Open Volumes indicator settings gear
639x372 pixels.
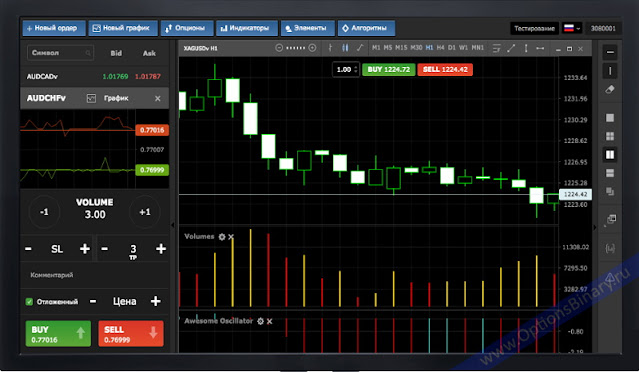(x=222, y=237)
